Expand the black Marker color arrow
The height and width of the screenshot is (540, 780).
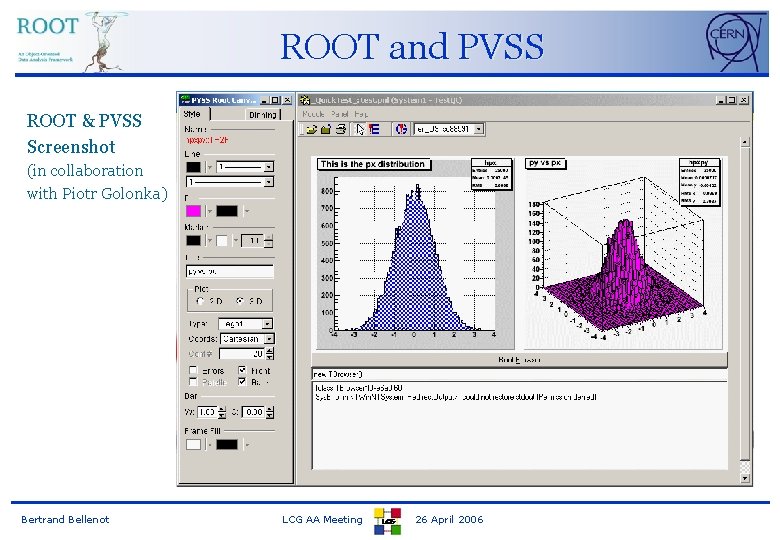[209, 241]
